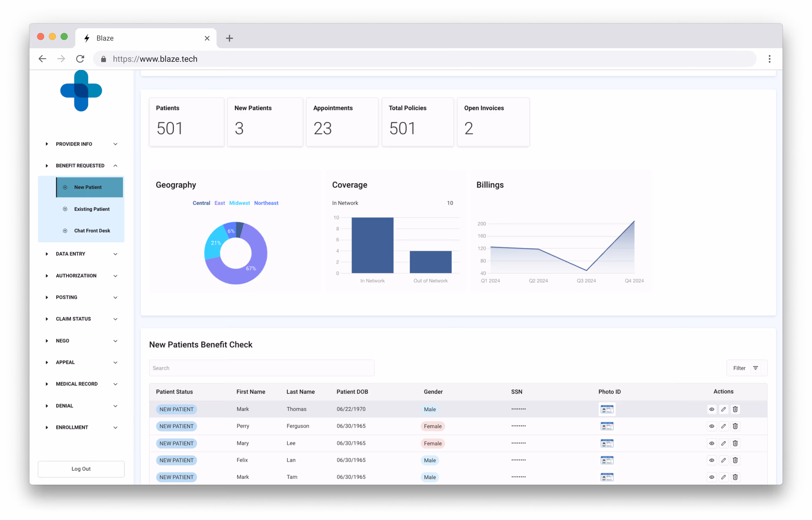Viewport: 812px width, 520px height.
Task: Go back using the browser back arrow
Action: (x=42, y=59)
